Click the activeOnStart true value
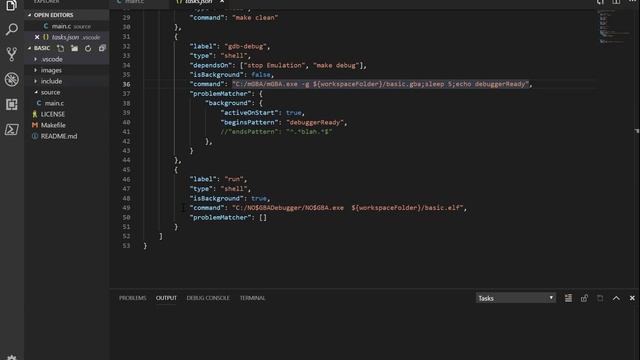This screenshot has height=360, width=640. tap(293, 113)
